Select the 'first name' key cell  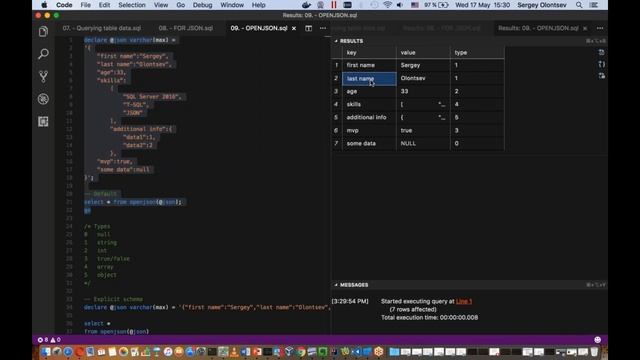[x=369, y=65]
